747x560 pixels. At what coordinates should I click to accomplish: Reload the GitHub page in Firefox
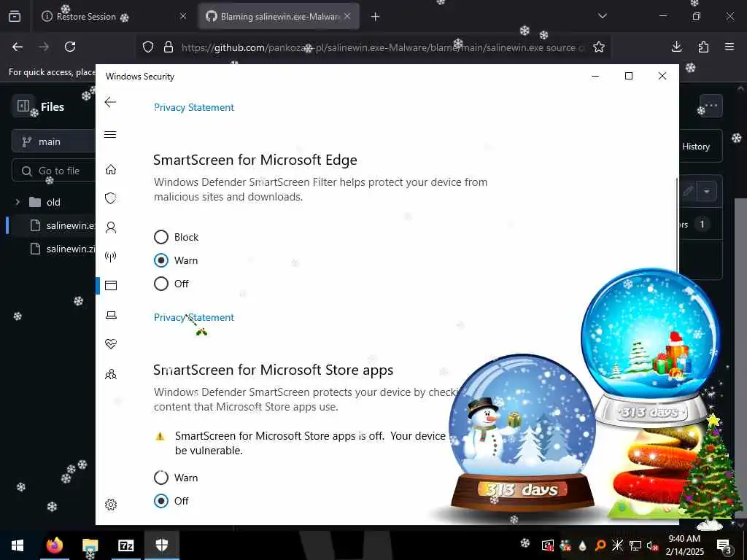tap(70, 47)
